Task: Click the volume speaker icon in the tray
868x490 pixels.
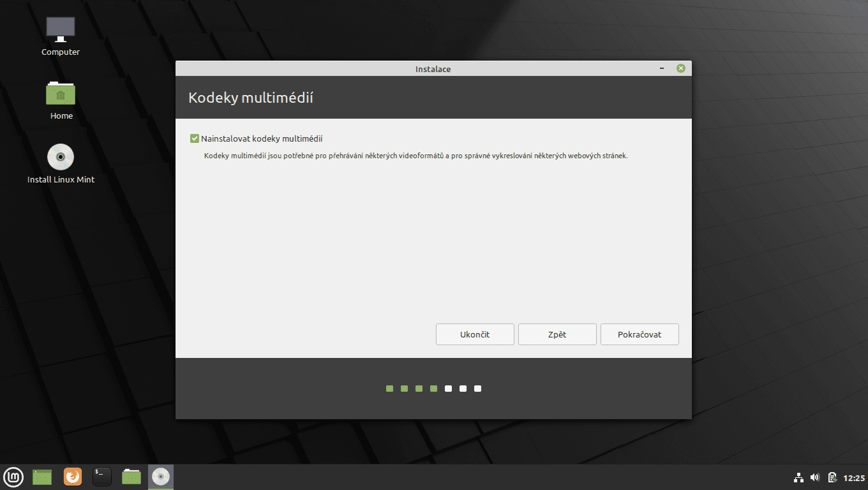Action: 815,477
